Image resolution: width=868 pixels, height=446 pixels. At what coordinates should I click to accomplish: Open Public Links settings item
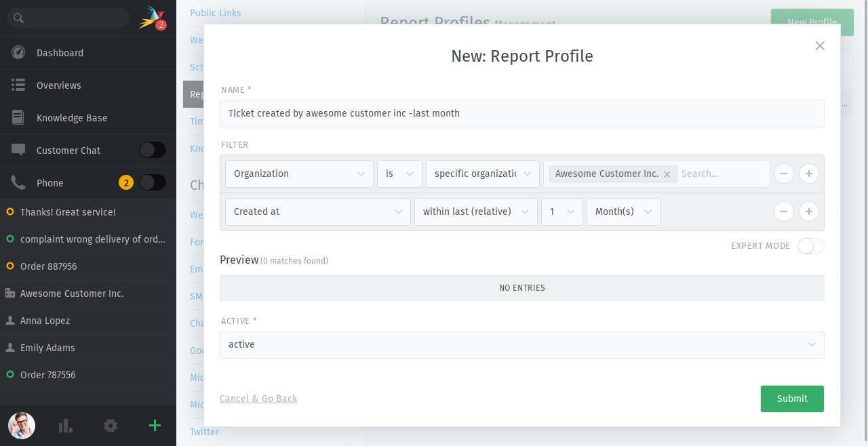[x=215, y=13]
